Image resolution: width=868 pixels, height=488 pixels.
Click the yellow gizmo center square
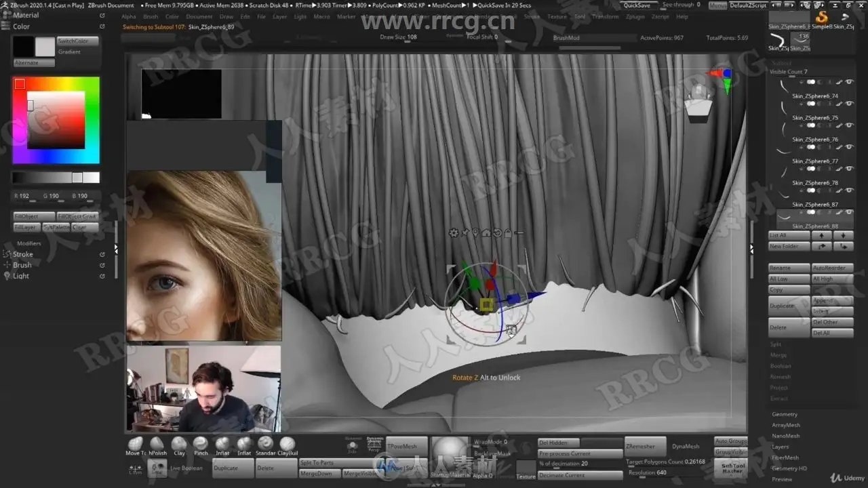[x=486, y=305]
